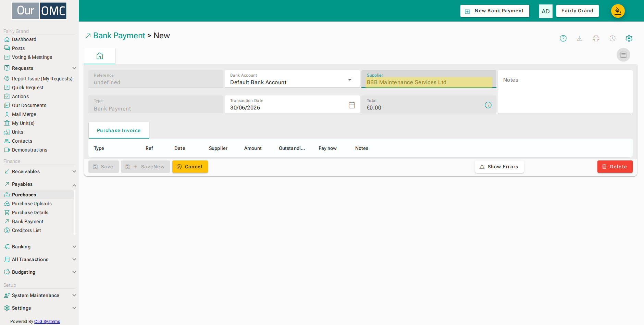
Task: Click Show Errors button
Action: pyautogui.click(x=499, y=167)
